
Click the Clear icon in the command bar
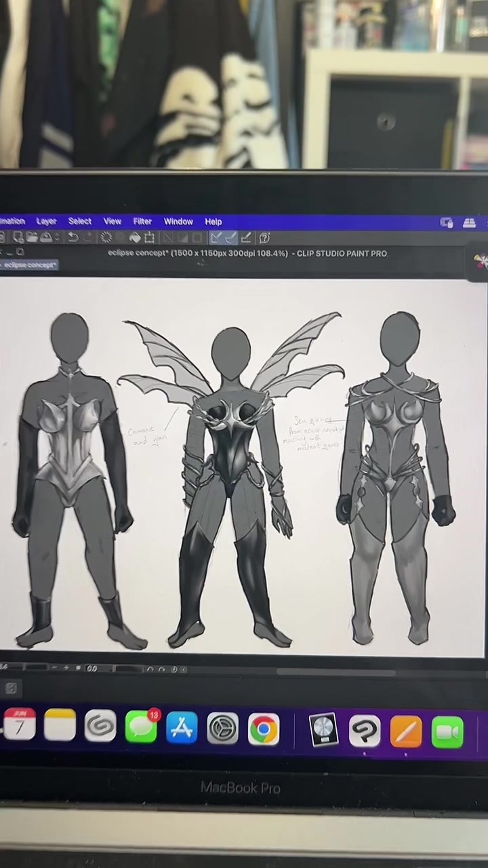[106, 237]
